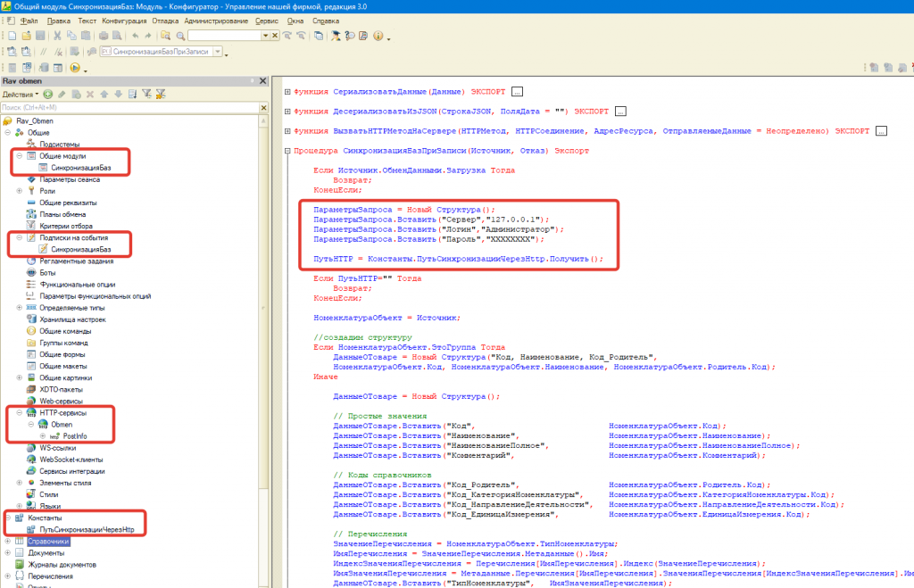Open the Отладка menu
Image resolution: width=914 pixels, height=588 pixels.
click(x=165, y=21)
